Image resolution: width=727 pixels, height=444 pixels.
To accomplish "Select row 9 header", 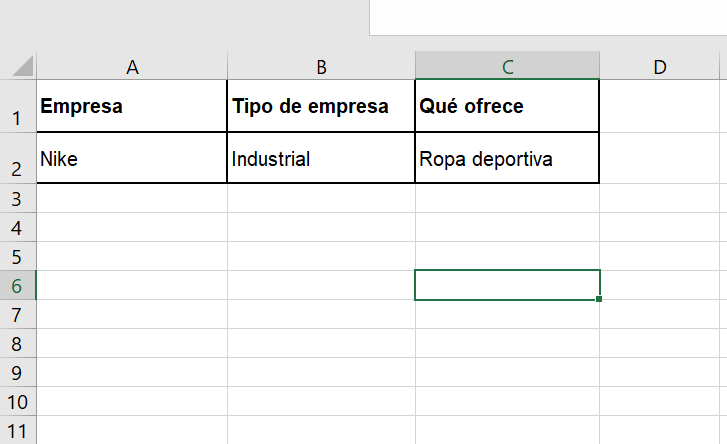I will pyautogui.click(x=17, y=373).
